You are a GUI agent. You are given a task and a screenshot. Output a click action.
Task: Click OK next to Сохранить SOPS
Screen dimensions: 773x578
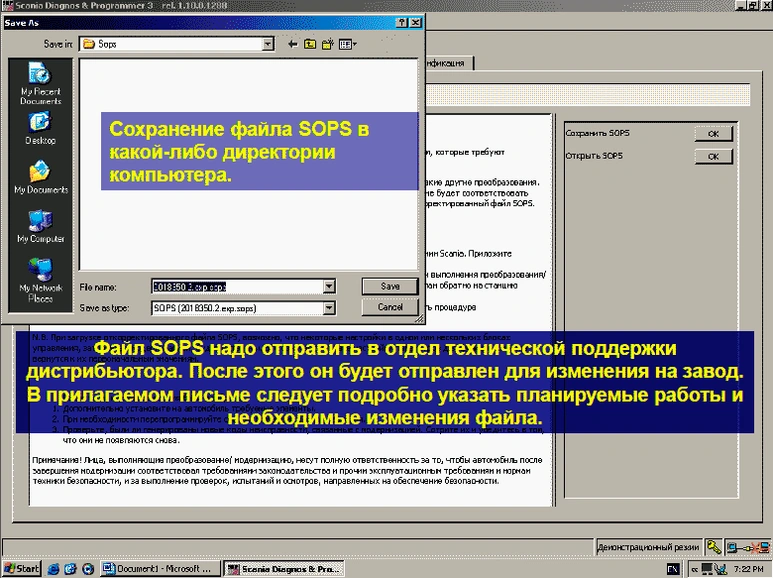[713, 133]
